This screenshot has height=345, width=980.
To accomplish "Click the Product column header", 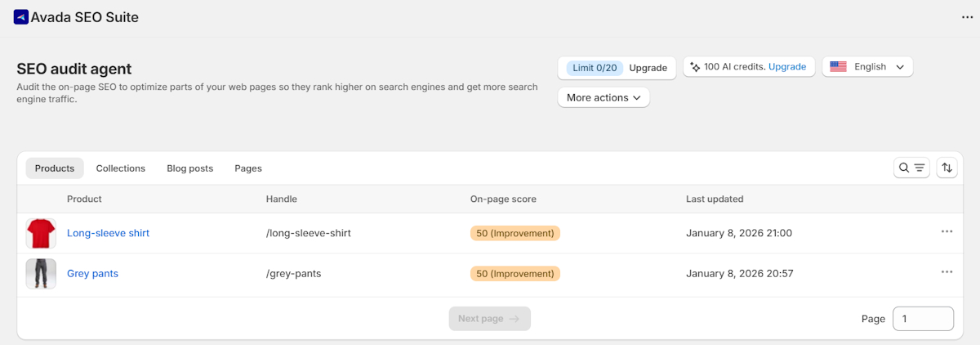I will pos(84,199).
